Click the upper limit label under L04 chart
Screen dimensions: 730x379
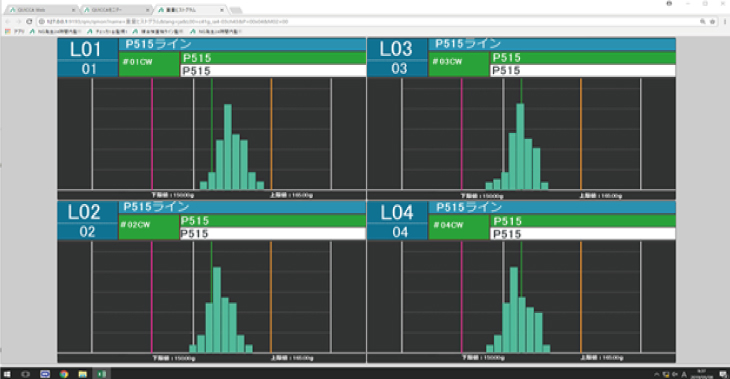pos(602,358)
